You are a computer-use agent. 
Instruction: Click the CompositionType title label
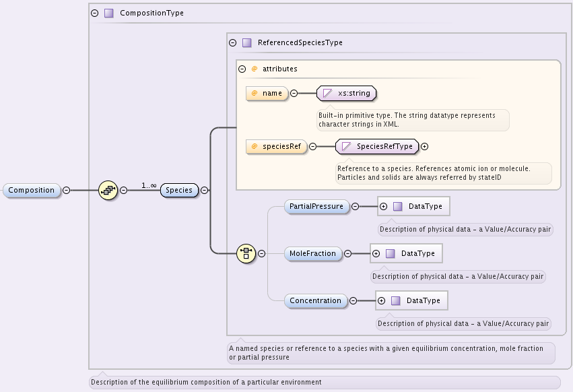click(152, 13)
